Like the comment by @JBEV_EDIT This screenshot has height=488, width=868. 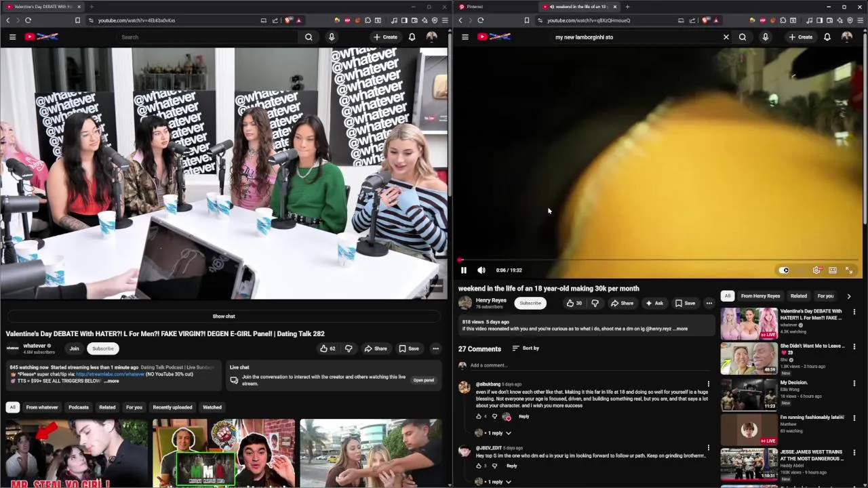click(x=479, y=466)
